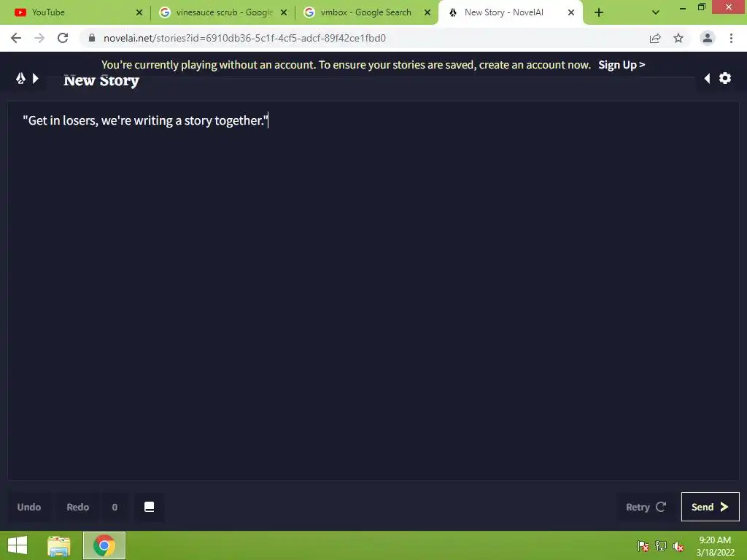Click inside the story text editor
Image resolution: width=747 pixels, height=560 pixels.
(x=373, y=290)
